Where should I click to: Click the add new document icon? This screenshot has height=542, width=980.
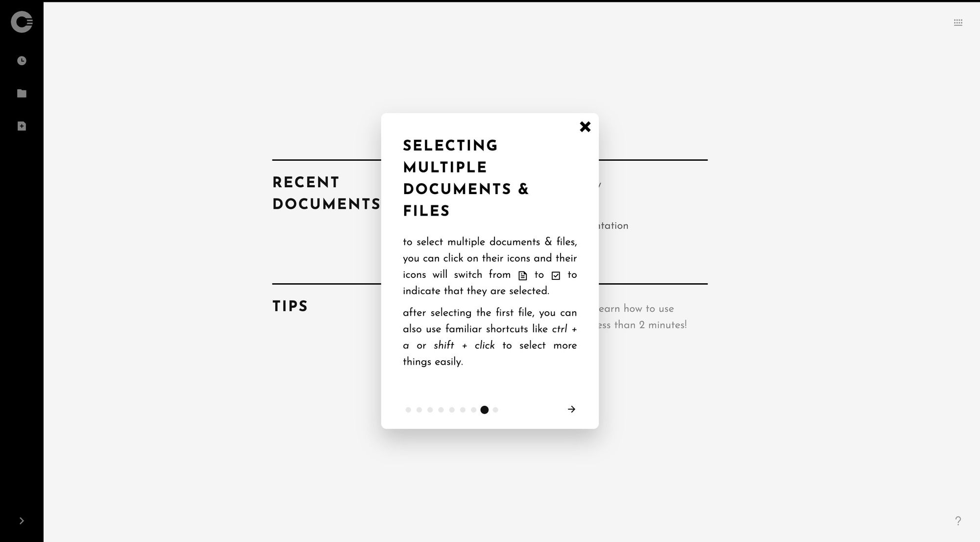(22, 126)
